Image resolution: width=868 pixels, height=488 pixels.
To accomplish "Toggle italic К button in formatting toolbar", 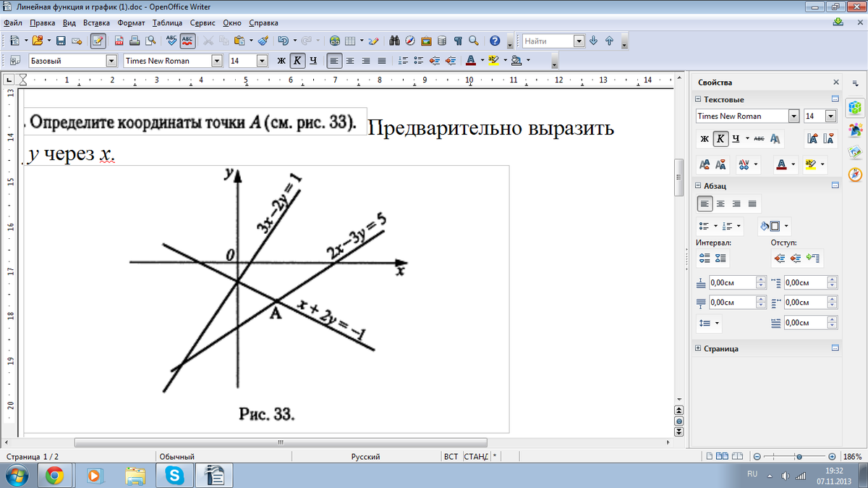I will pyautogui.click(x=297, y=61).
